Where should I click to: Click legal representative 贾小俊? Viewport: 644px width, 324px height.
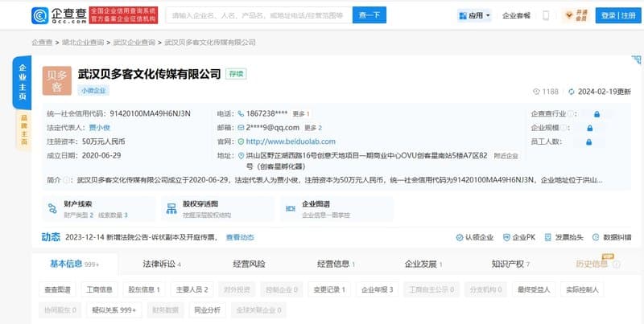(99, 128)
